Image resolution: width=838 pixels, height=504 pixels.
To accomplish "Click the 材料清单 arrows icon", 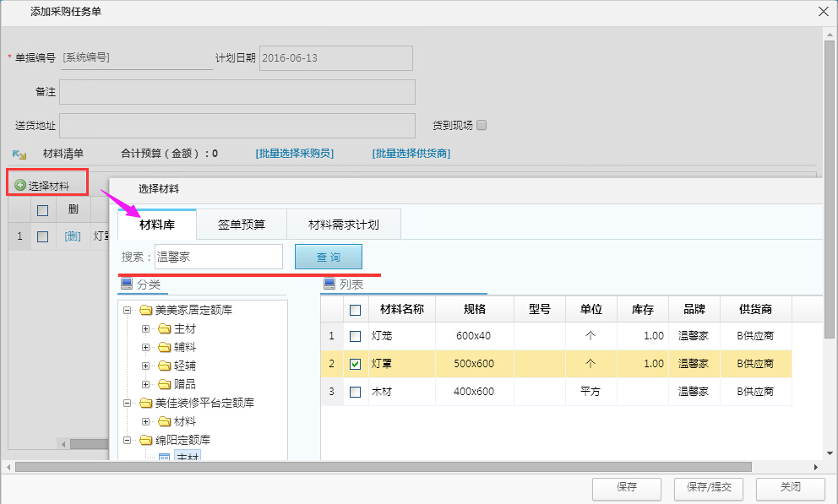I will coord(19,154).
